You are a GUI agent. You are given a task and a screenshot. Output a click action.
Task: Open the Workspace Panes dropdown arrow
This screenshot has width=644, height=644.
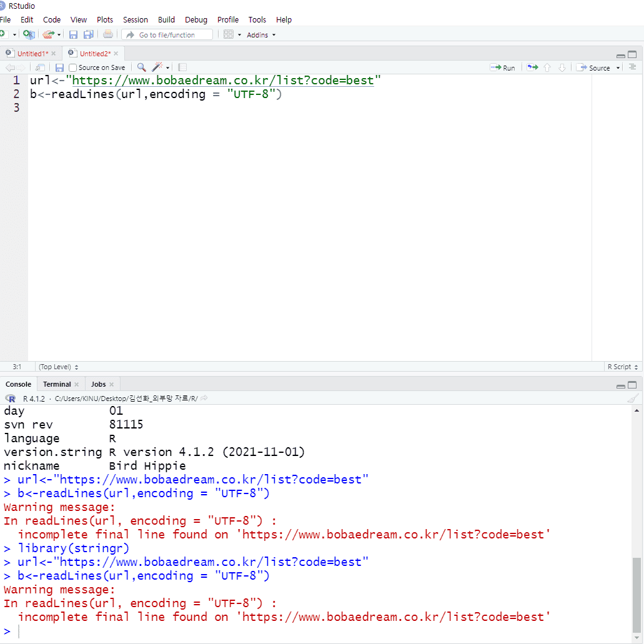tap(239, 35)
